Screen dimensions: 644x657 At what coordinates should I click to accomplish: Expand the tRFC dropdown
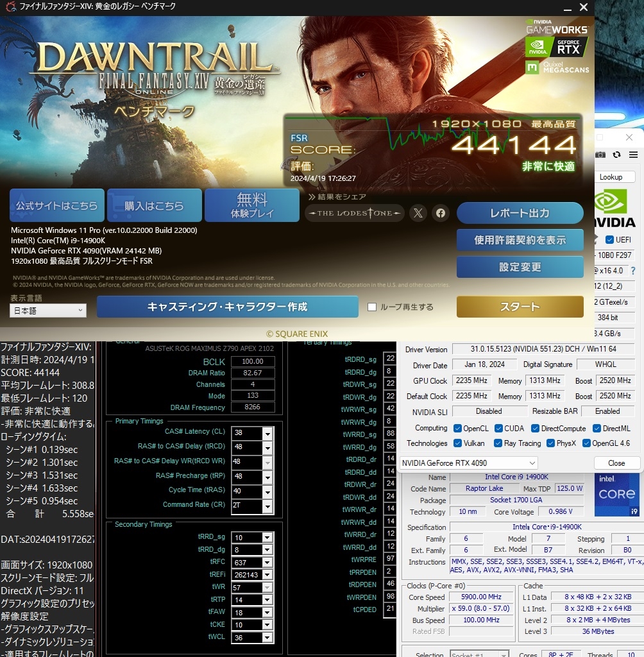267,562
